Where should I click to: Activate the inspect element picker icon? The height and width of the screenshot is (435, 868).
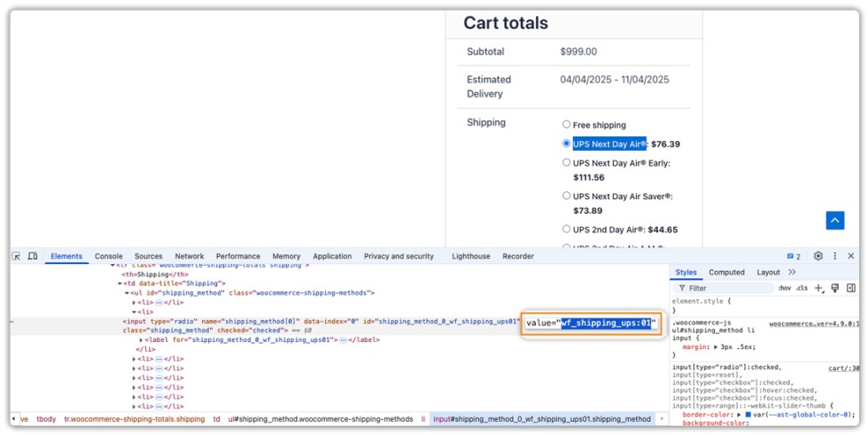(x=16, y=256)
